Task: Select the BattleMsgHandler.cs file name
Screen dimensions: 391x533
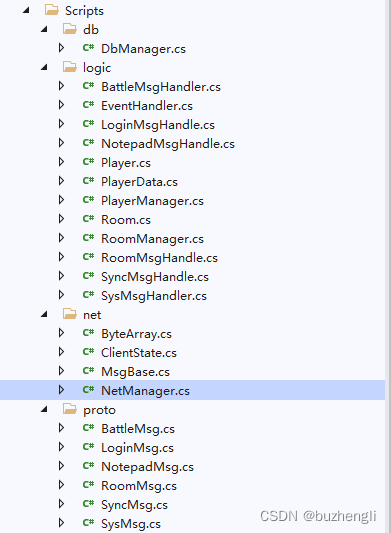Action: pos(161,87)
